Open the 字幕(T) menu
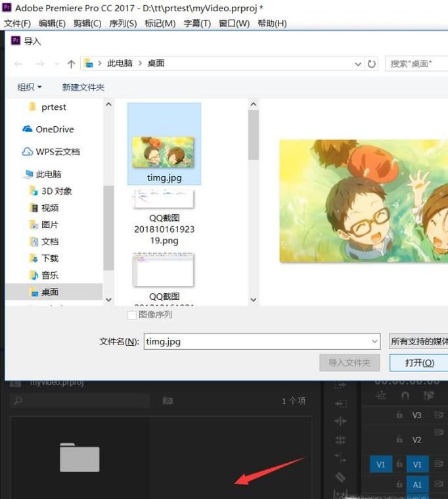The image size is (448, 499). (197, 24)
